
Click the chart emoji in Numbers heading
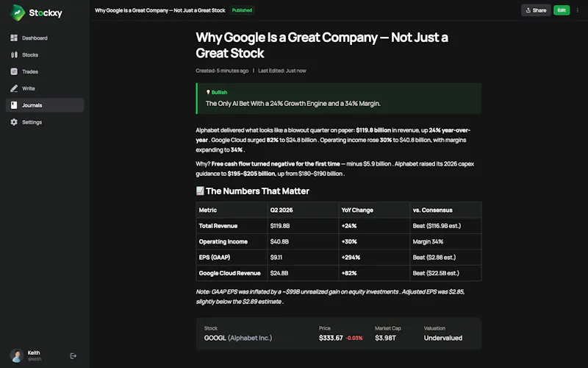(x=200, y=191)
